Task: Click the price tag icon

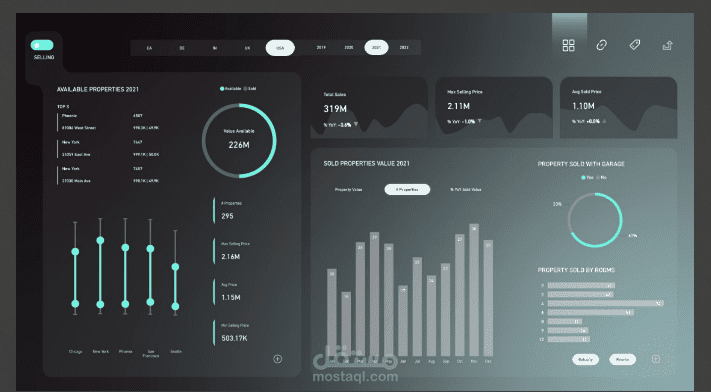Action: tap(634, 44)
